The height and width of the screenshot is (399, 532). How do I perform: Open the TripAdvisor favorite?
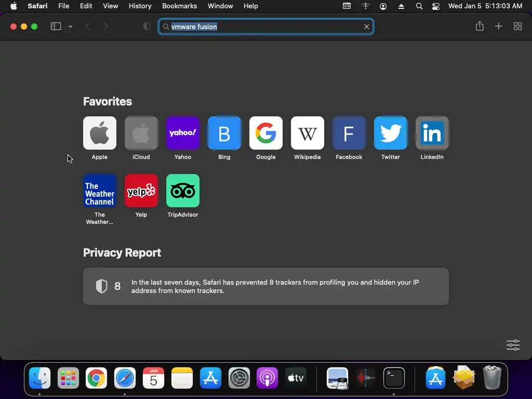pos(182,191)
